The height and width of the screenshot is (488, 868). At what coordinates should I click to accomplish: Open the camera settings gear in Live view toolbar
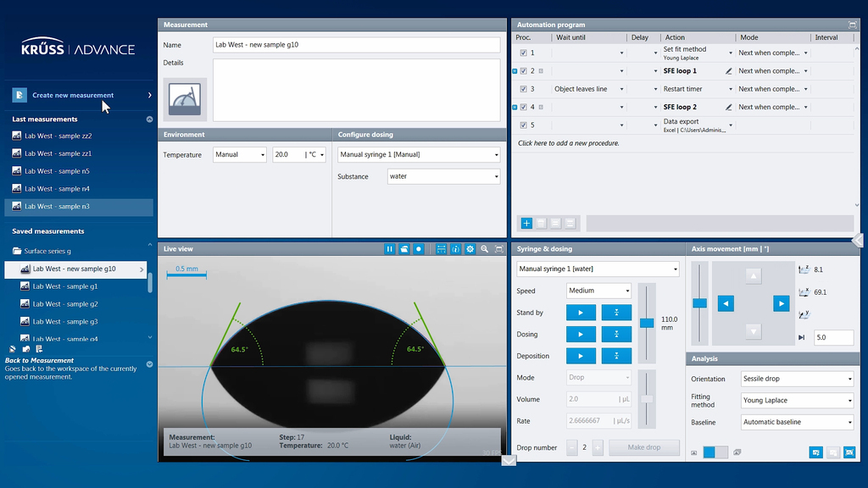click(470, 248)
